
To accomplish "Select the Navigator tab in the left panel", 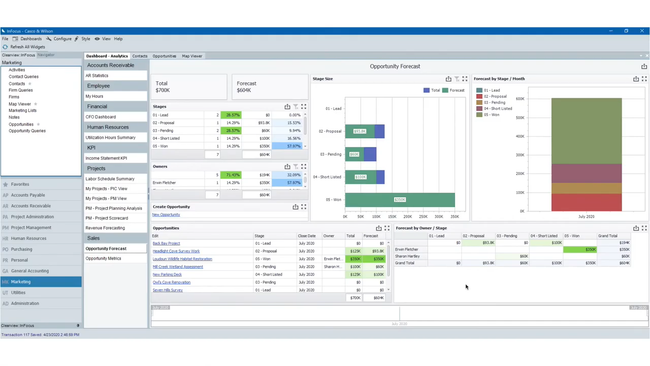I will point(46,55).
